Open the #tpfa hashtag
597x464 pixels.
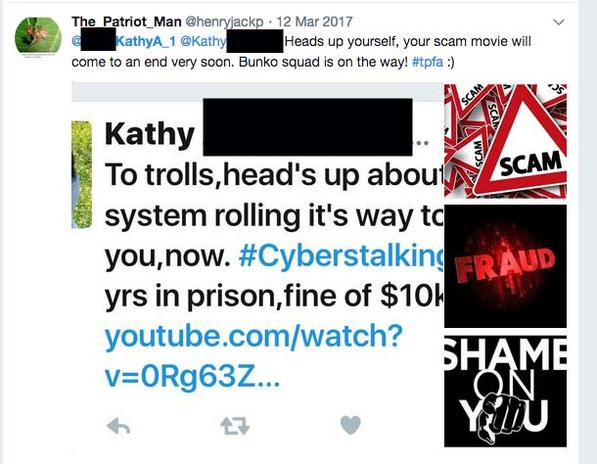[428, 62]
